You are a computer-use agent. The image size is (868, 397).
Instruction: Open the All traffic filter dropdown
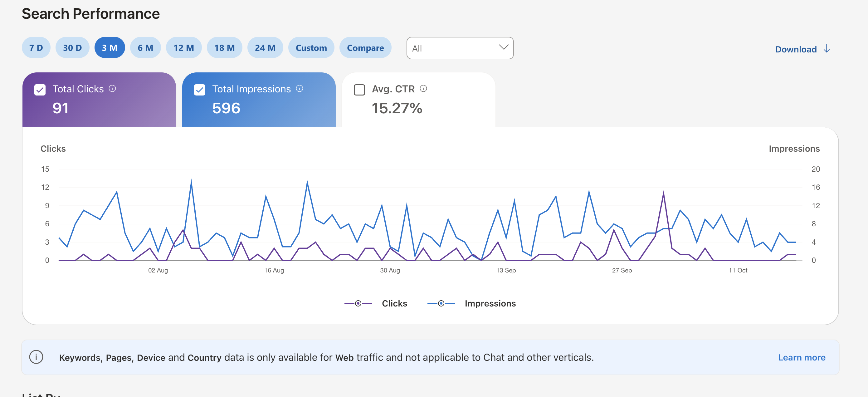click(x=460, y=48)
